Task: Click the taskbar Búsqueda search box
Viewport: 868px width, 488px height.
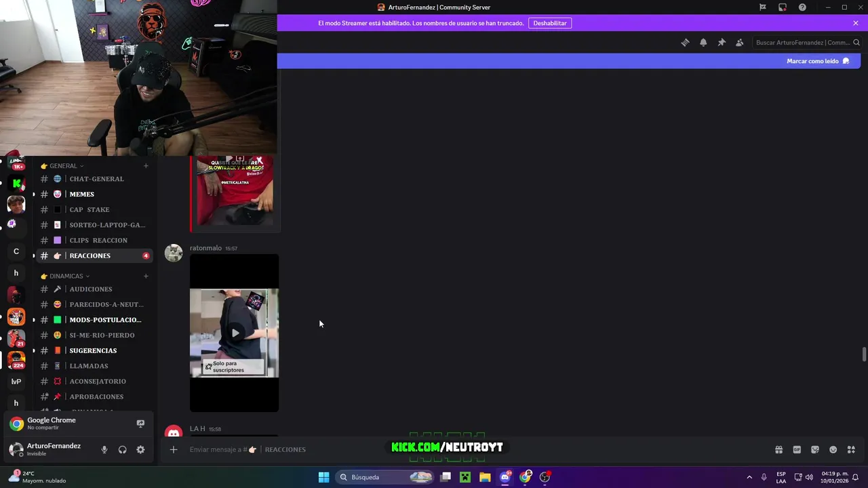Action: [385, 477]
